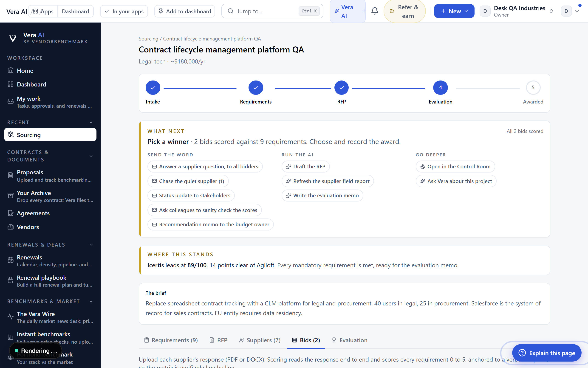The image size is (588, 368).
Task: Send Recommendation memo to the budget owner
Action: click(210, 224)
